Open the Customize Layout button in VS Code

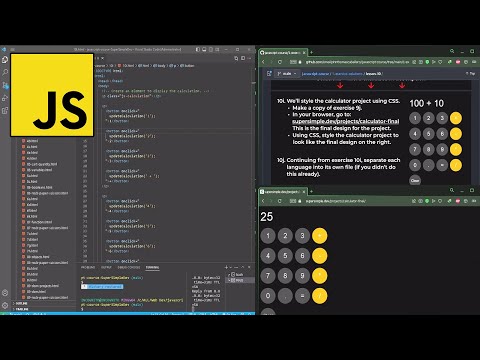pos(217,50)
